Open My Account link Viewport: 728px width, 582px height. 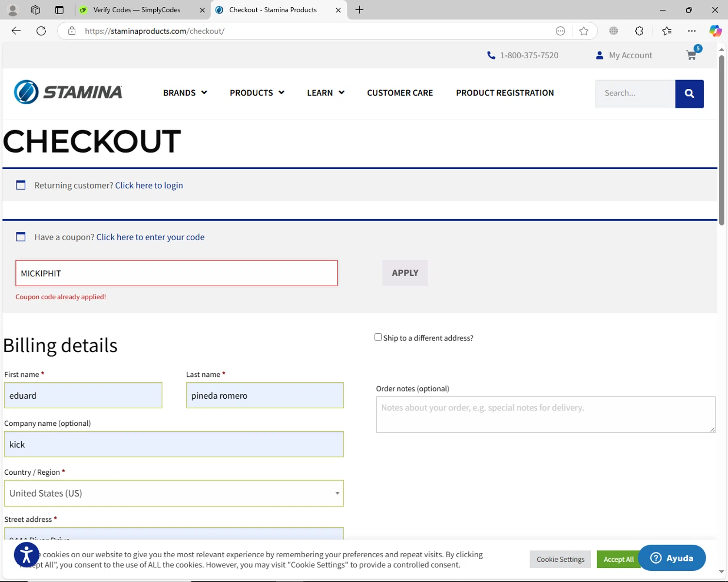click(x=624, y=55)
